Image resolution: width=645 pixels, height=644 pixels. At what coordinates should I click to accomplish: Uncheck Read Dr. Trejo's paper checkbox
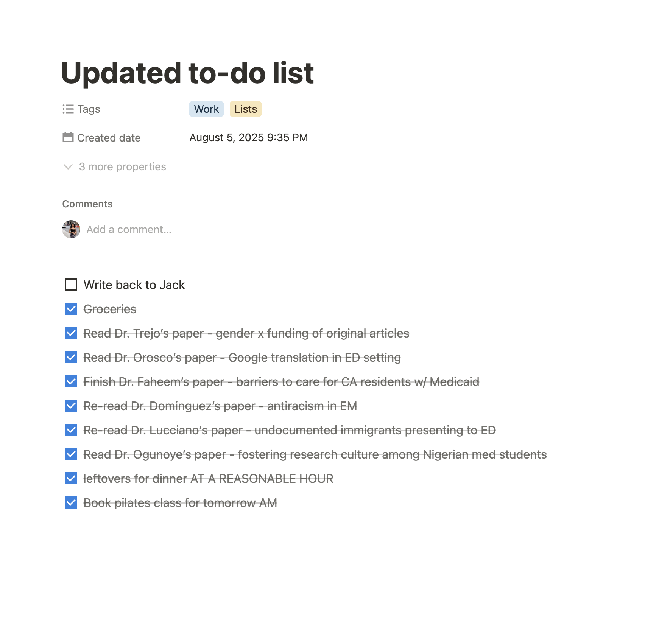pos(71,333)
